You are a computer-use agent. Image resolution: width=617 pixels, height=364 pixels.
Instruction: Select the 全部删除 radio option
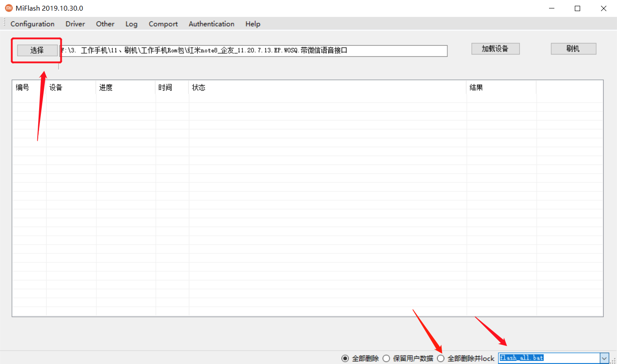[360, 358]
